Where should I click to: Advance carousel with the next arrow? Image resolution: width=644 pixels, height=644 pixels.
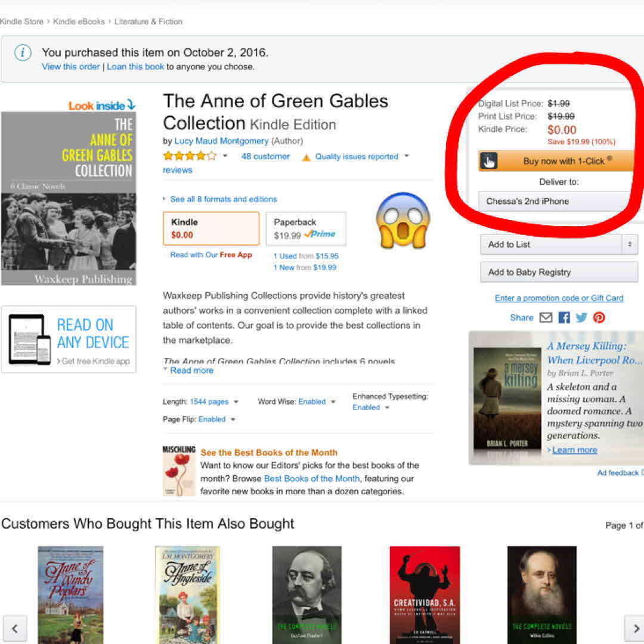[x=634, y=628]
